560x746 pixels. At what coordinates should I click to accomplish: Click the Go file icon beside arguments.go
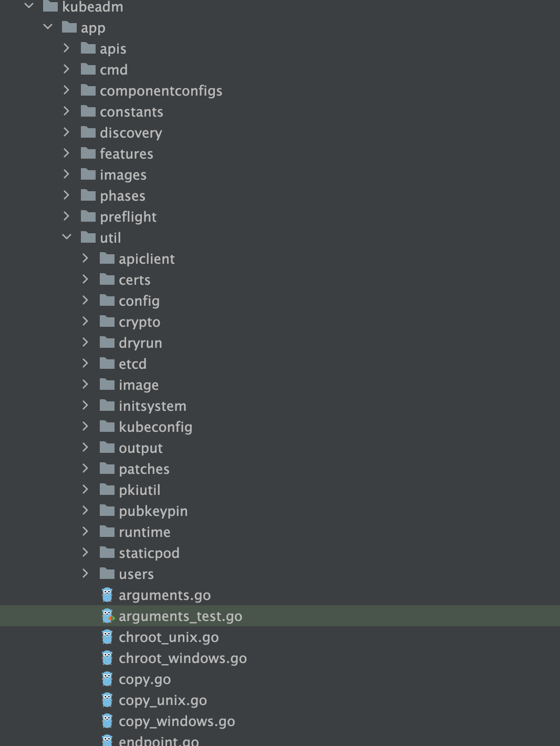(107, 595)
